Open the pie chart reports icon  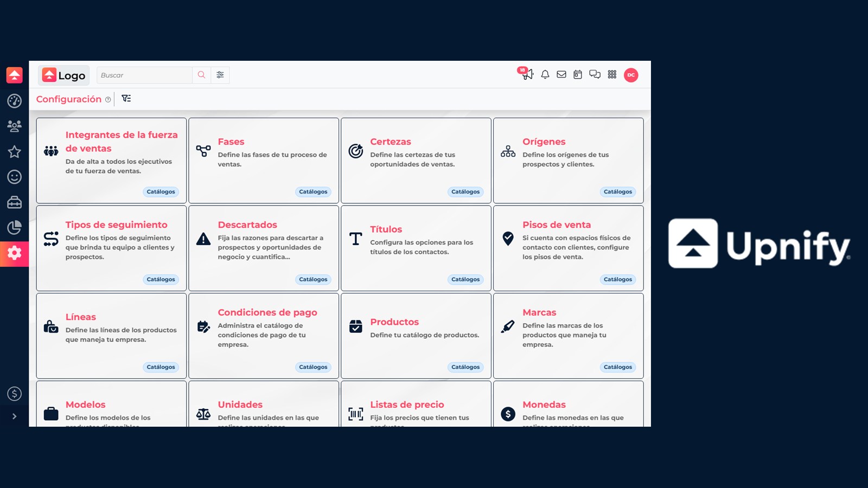coord(14,227)
